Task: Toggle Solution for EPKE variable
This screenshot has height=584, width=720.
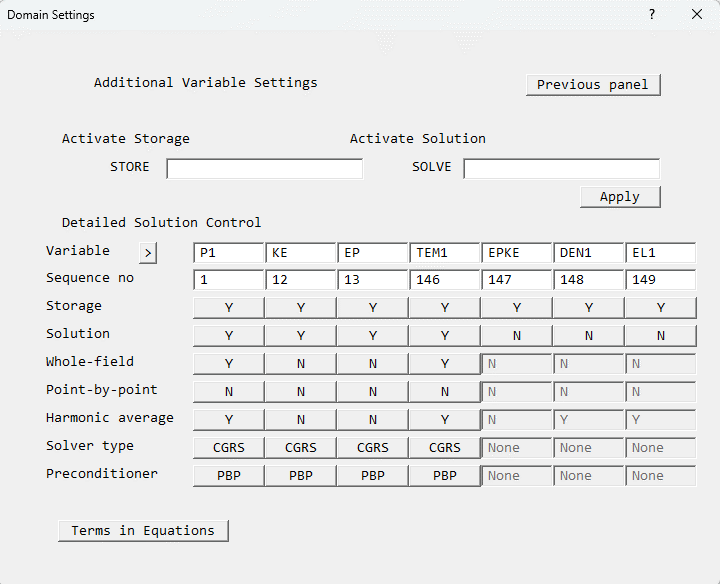Action: pos(517,336)
